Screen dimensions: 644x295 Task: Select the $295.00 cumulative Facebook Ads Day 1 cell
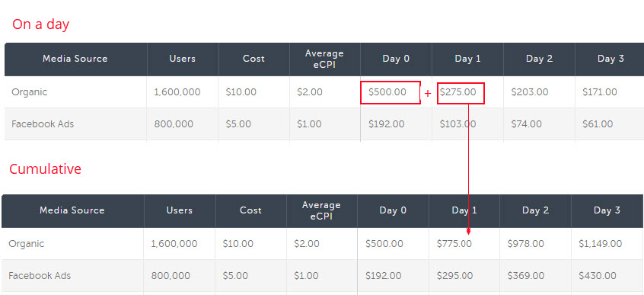[x=454, y=276]
